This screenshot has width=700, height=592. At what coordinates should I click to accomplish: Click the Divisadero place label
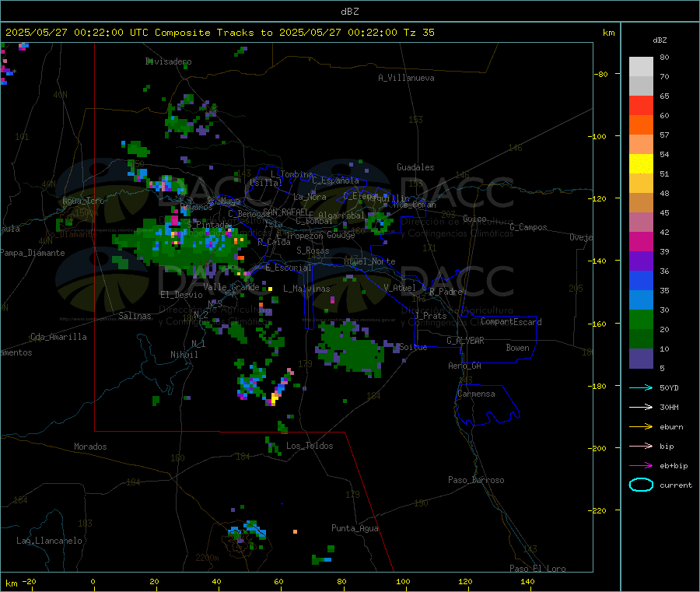click(x=168, y=61)
